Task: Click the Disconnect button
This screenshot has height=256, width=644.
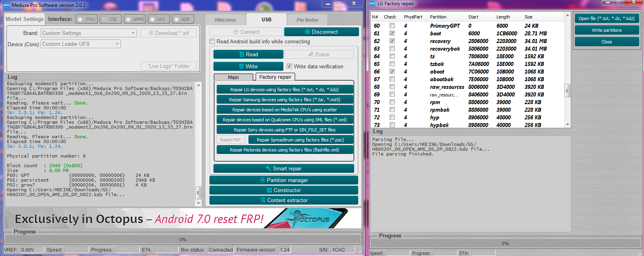Action: click(321, 32)
